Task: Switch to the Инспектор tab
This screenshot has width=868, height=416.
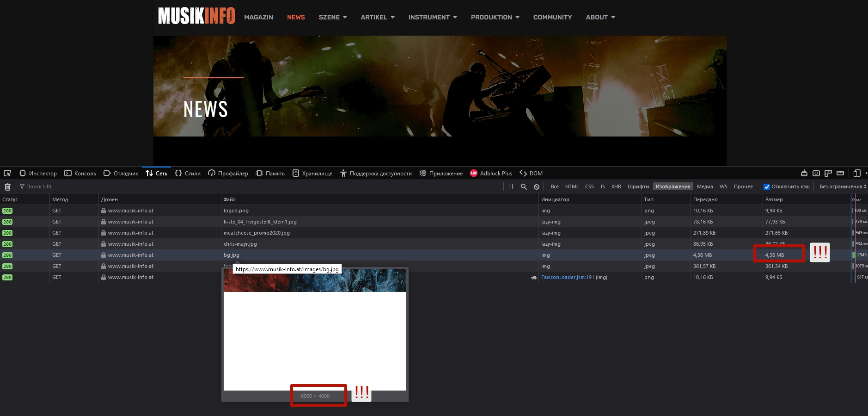Action: [x=38, y=174]
